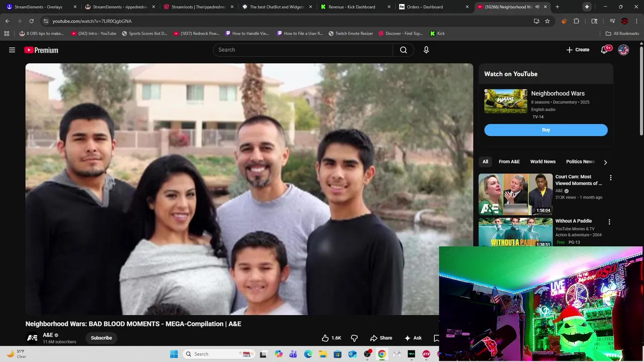The height and width of the screenshot is (362, 644).
Task: Open Chrome three-dot menu
Action: (x=636, y=21)
